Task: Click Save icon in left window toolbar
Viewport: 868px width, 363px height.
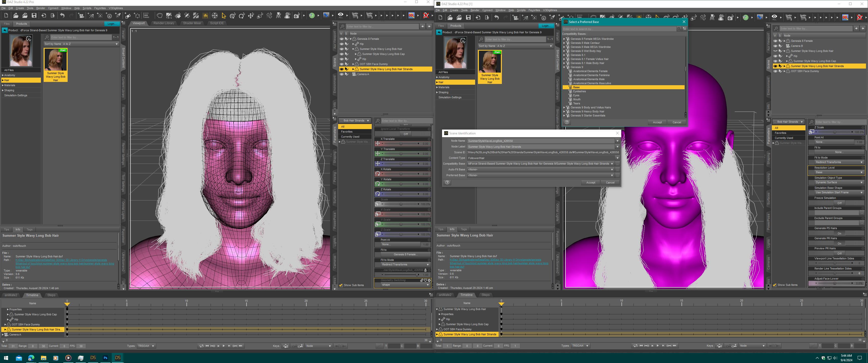Action: [x=34, y=15]
